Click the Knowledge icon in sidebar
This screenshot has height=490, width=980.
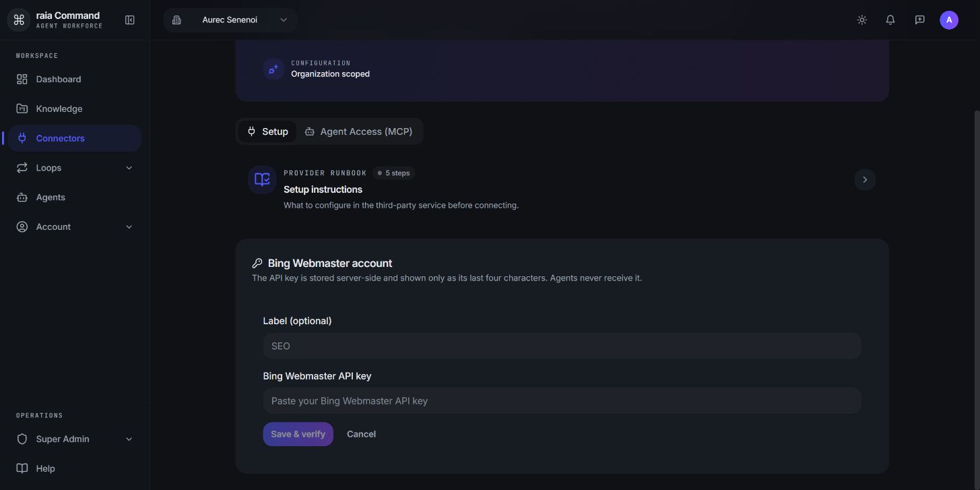[22, 109]
